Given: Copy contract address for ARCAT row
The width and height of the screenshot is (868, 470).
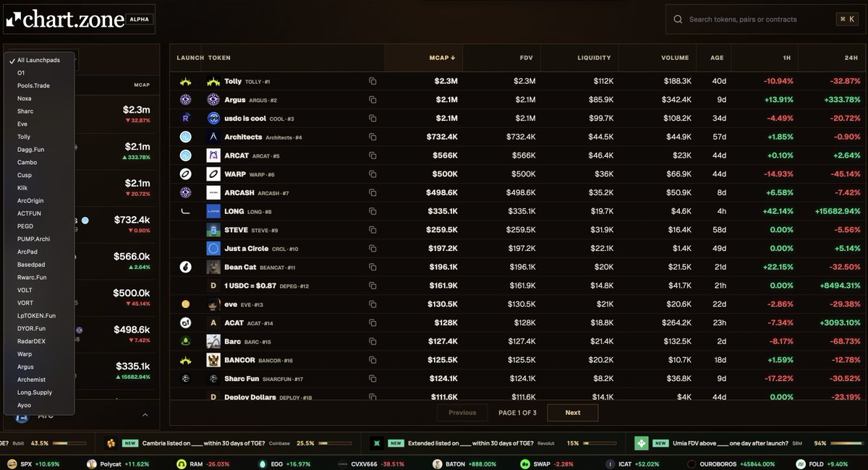Looking at the screenshot, I should 373,155.
